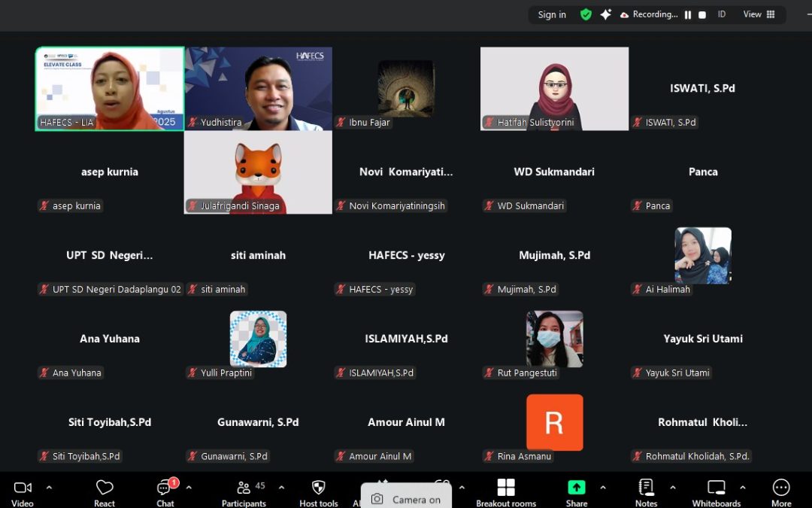
Task: Expand notes options chevron next to Notes
Action: point(673,488)
